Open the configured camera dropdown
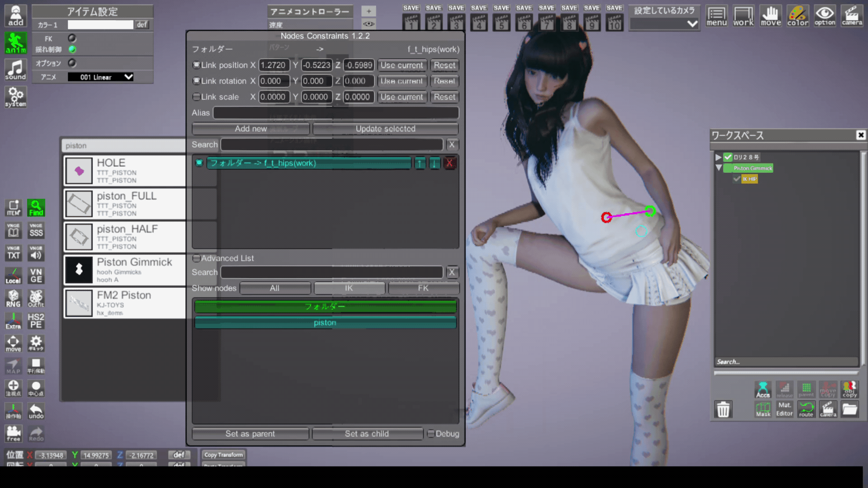Image resolution: width=868 pixels, height=488 pixels. 664,24
